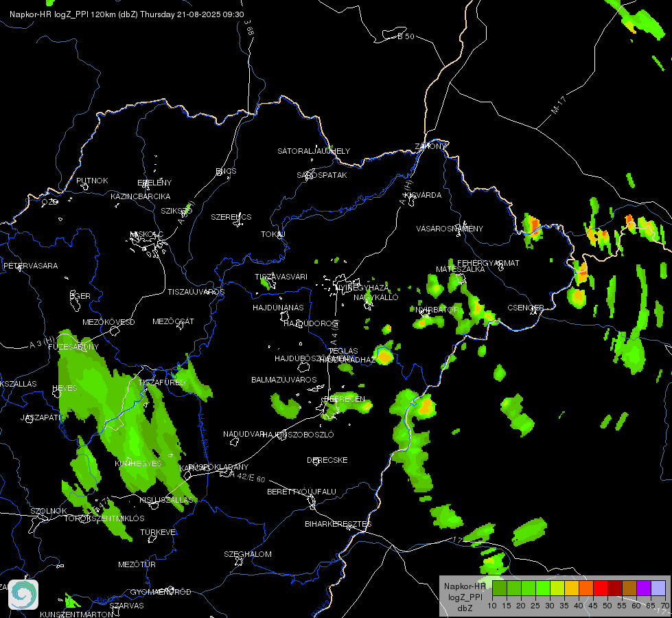Click the BIHARKERESZTES label
This screenshot has width=672, height=618.
(338, 524)
